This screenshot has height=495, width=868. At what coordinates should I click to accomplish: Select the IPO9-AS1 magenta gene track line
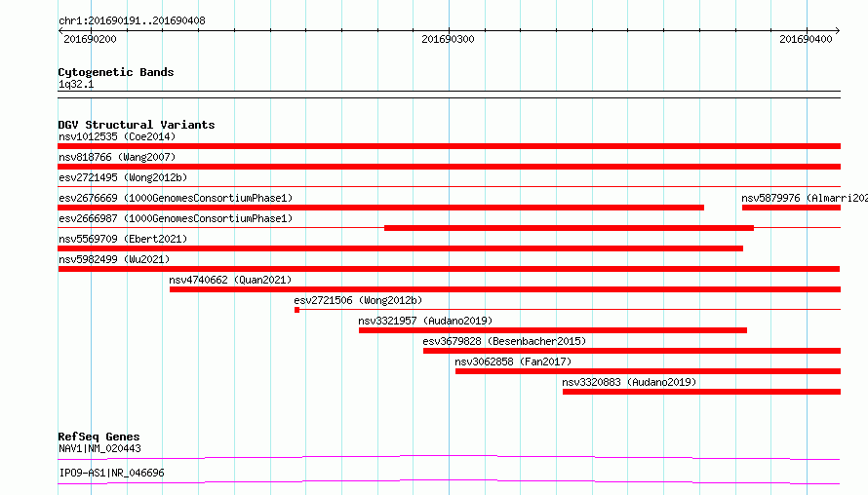[449, 481]
